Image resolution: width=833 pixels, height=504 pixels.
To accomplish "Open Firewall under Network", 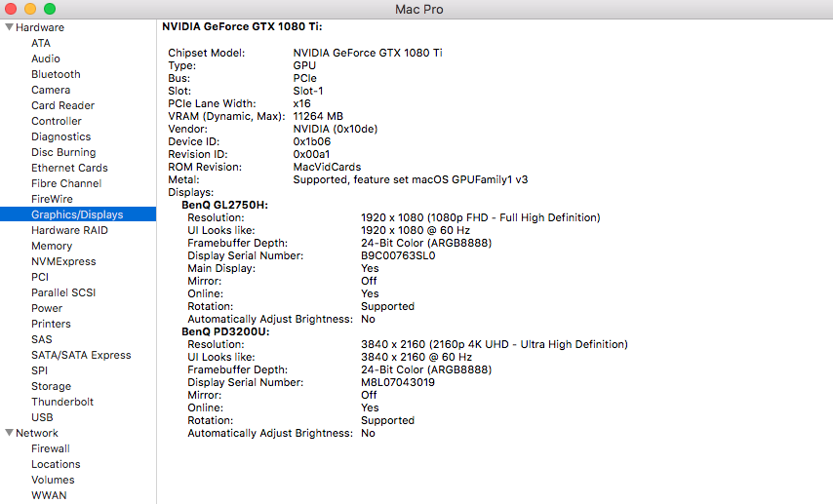I will coord(51,448).
